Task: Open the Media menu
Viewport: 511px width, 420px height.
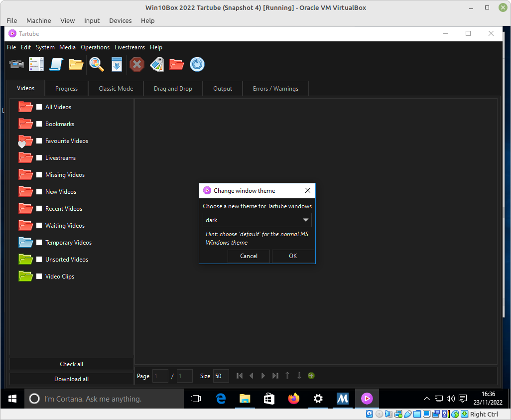Action: tap(67, 47)
